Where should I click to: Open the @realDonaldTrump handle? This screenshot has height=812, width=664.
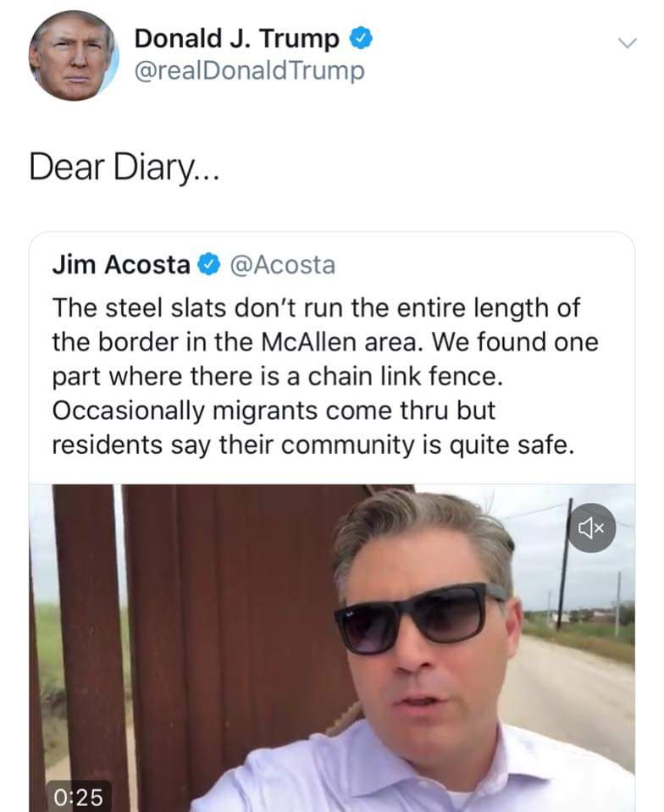pyautogui.click(x=250, y=69)
